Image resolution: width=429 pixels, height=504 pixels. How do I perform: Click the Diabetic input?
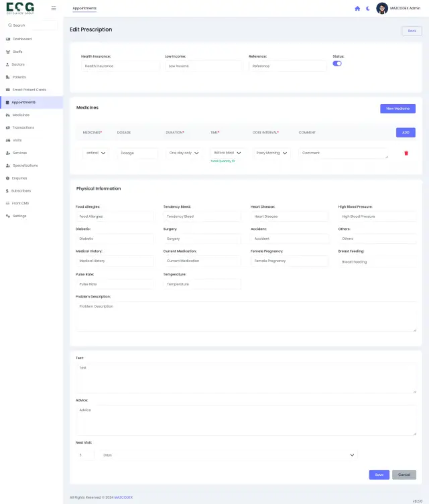click(115, 239)
